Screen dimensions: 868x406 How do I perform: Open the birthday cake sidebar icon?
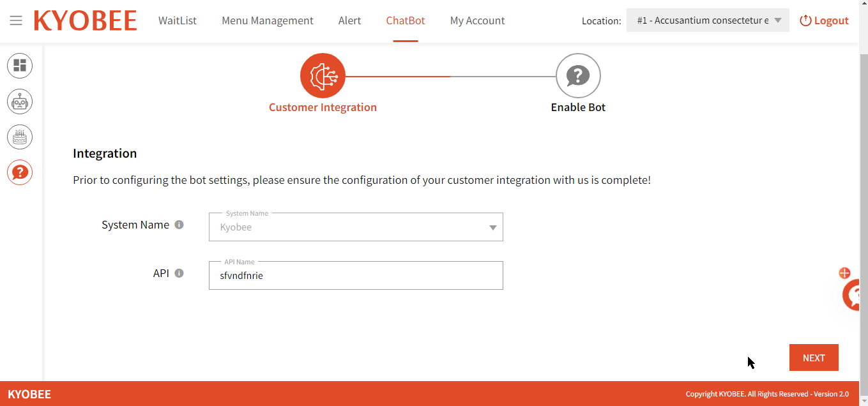(x=20, y=137)
